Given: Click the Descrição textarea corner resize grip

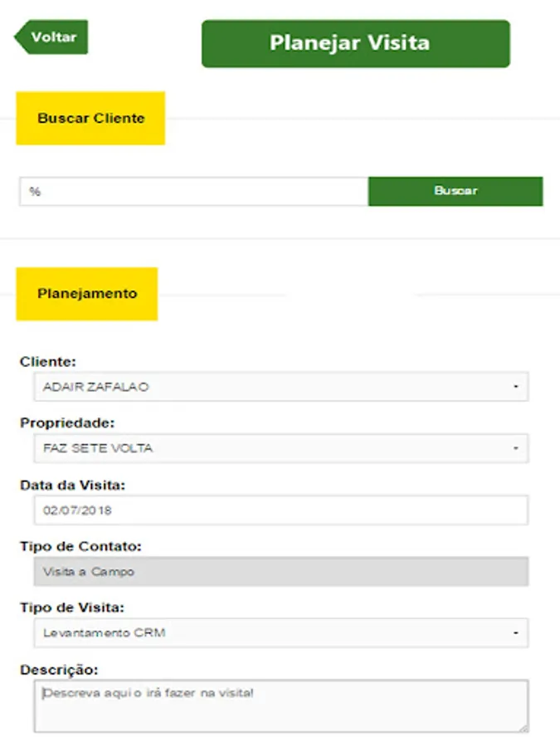Looking at the screenshot, I should tap(523, 728).
